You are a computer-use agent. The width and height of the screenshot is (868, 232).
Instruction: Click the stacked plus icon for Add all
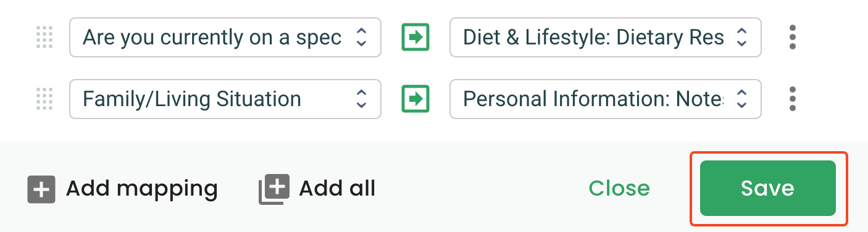coord(273,189)
